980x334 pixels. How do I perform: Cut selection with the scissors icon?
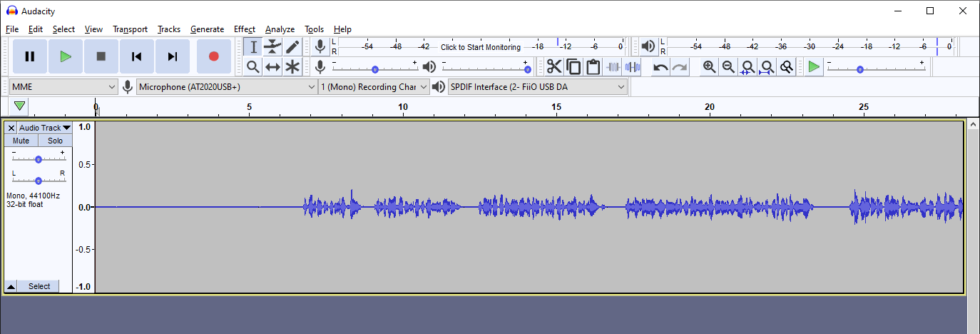(554, 67)
